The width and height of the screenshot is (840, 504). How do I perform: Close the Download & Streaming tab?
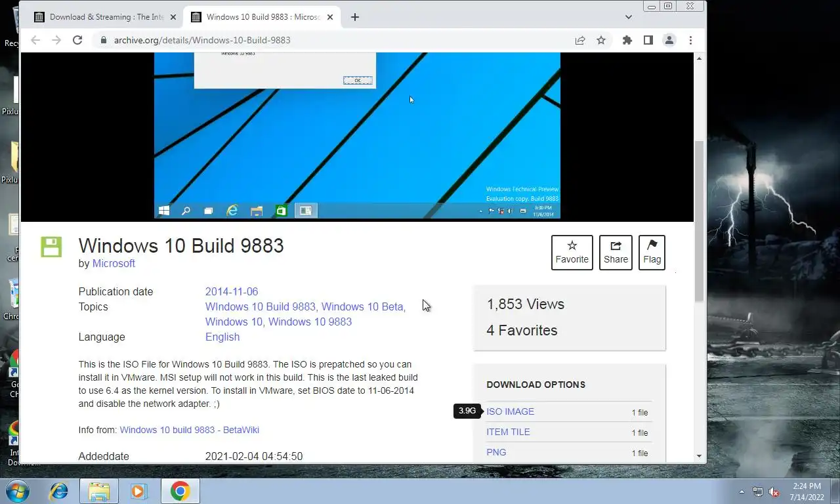coord(173,17)
